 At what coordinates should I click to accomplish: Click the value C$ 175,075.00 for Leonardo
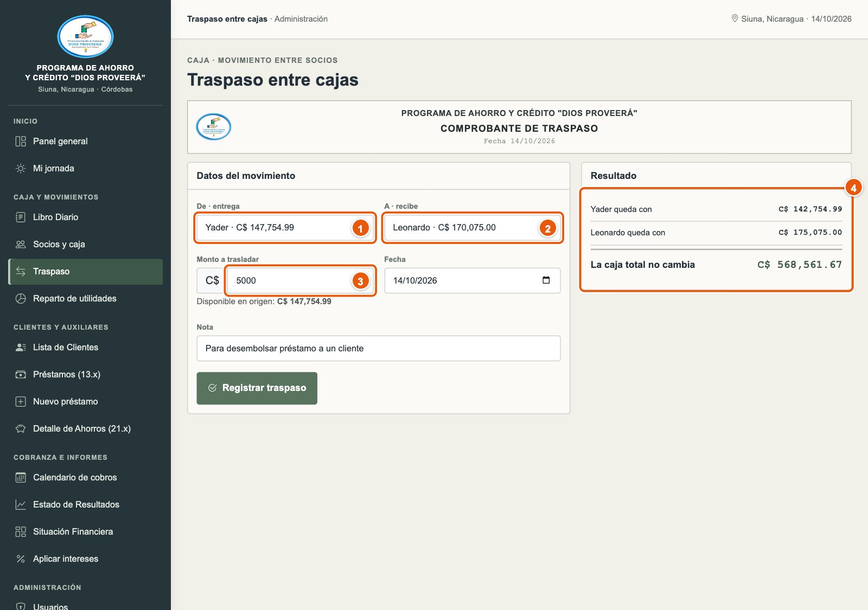click(x=810, y=233)
